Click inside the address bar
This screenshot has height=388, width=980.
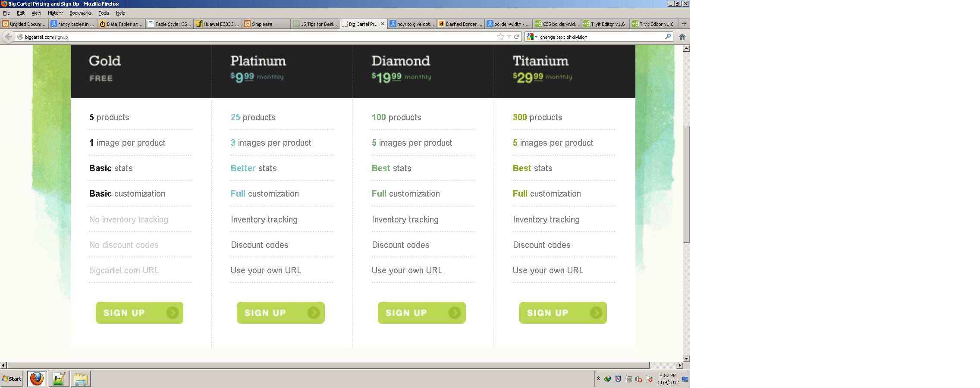(x=173, y=37)
